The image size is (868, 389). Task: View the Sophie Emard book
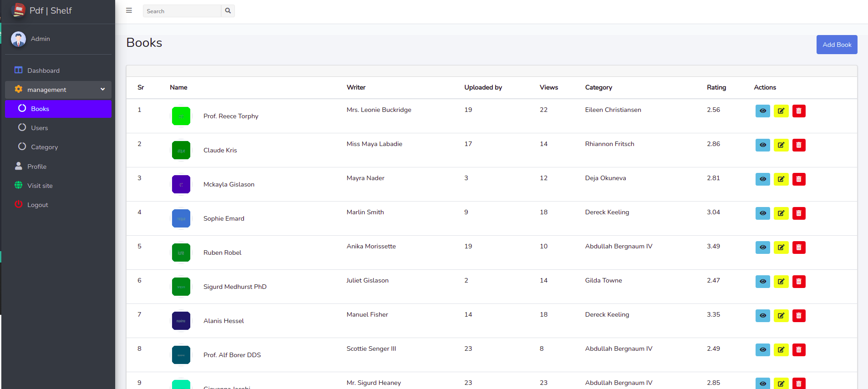763,213
